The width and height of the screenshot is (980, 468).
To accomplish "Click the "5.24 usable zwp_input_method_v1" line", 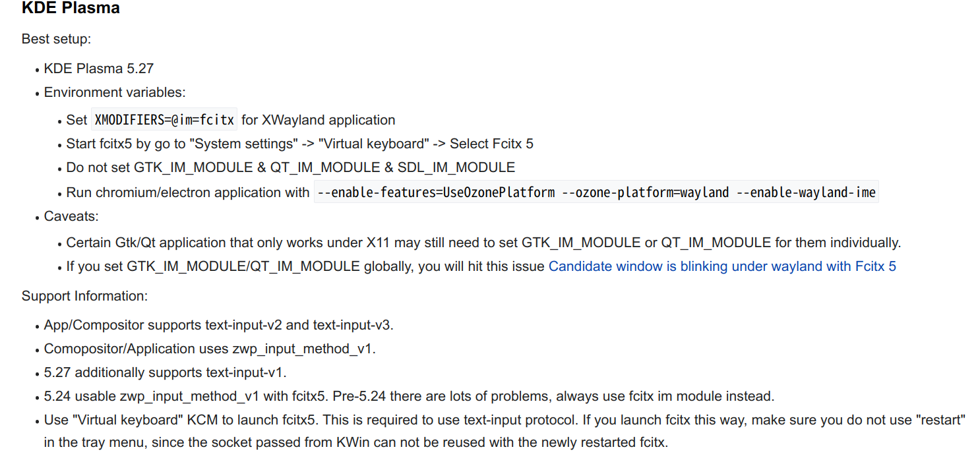I will coord(409,396).
